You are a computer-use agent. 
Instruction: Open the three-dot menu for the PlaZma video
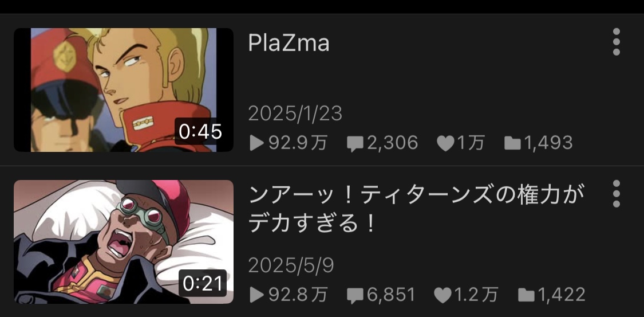616,42
